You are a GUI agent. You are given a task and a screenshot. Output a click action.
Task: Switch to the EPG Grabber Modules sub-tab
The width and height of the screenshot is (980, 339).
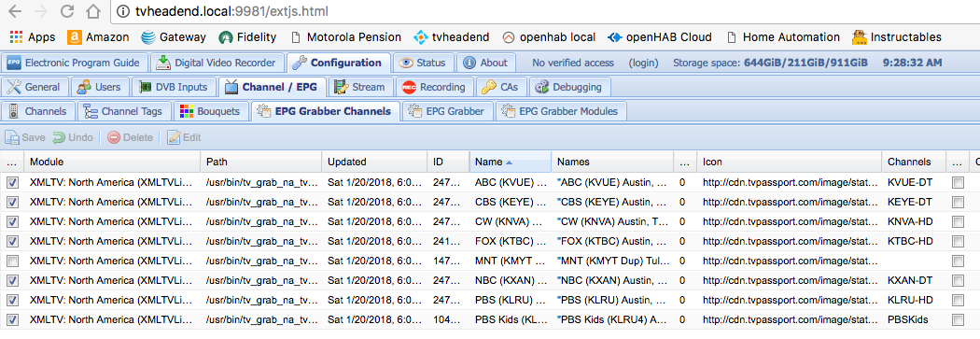(561, 111)
